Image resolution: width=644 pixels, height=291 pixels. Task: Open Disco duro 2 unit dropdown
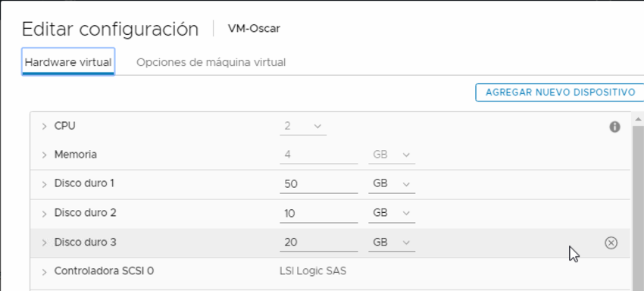(392, 213)
